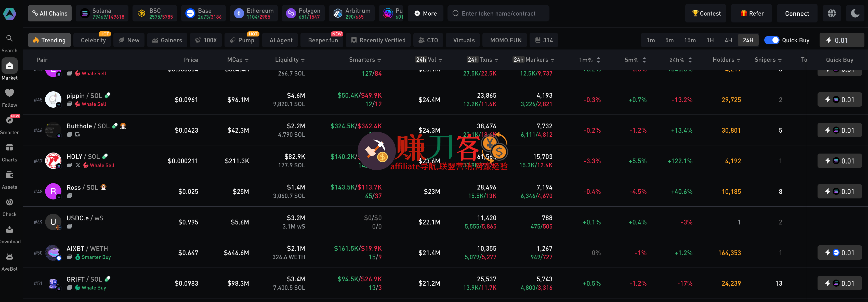This screenshot has height=302, width=868.
Task: Open the MCap filter in header
Action: (247, 60)
